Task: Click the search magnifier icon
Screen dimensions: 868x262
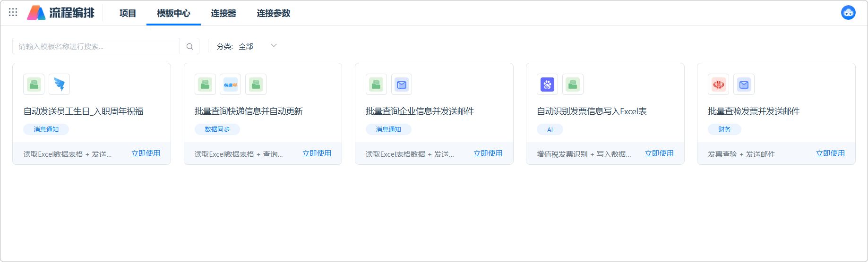Action: (189, 46)
